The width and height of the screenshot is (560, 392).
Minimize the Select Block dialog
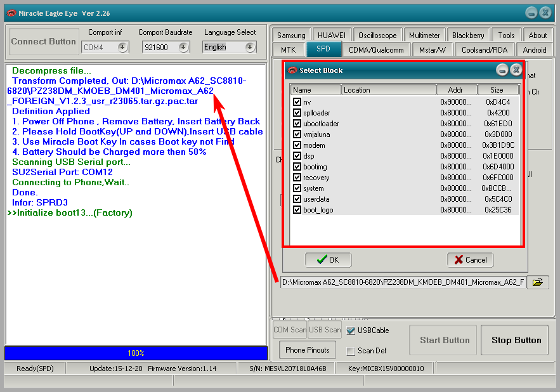502,70
